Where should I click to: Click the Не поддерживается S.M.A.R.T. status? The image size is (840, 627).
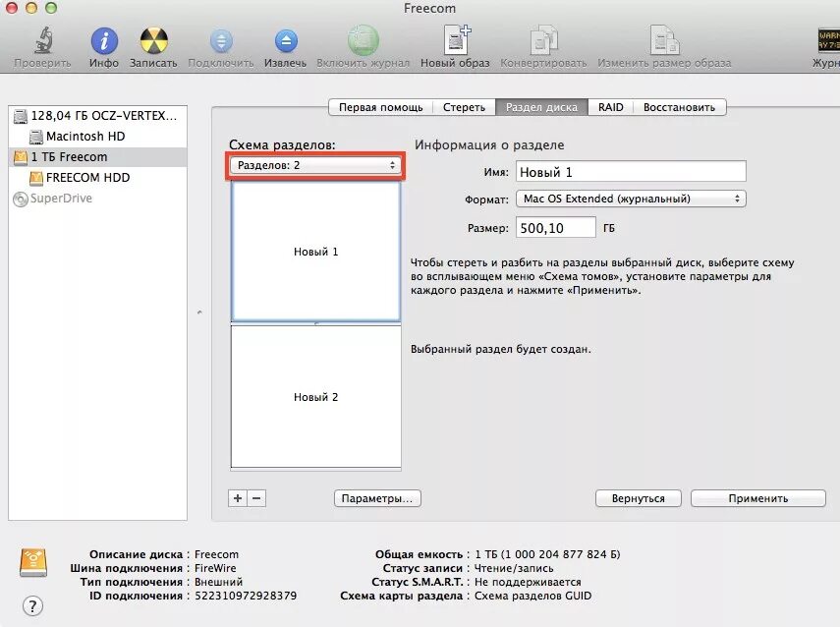pyautogui.click(x=528, y=582)
